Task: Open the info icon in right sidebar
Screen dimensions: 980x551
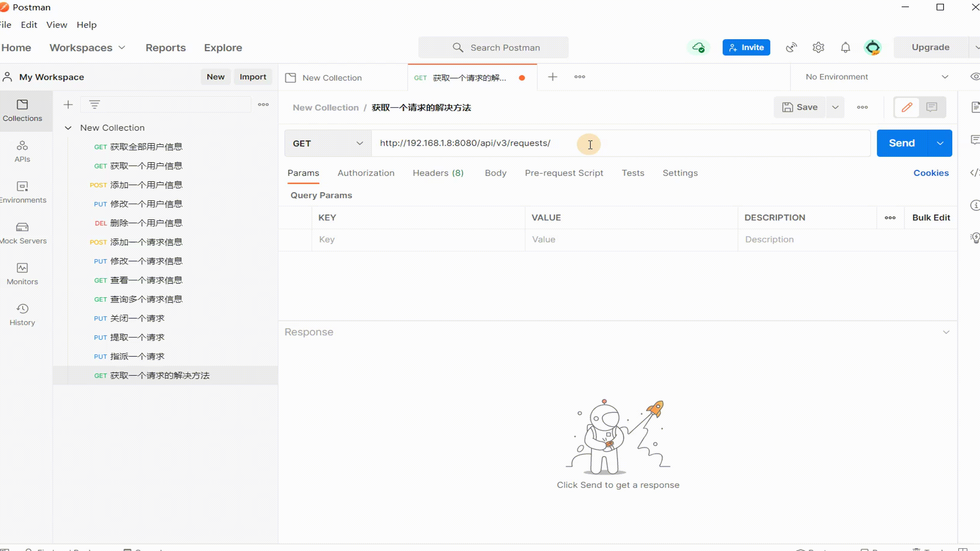Action: point(975,205)
